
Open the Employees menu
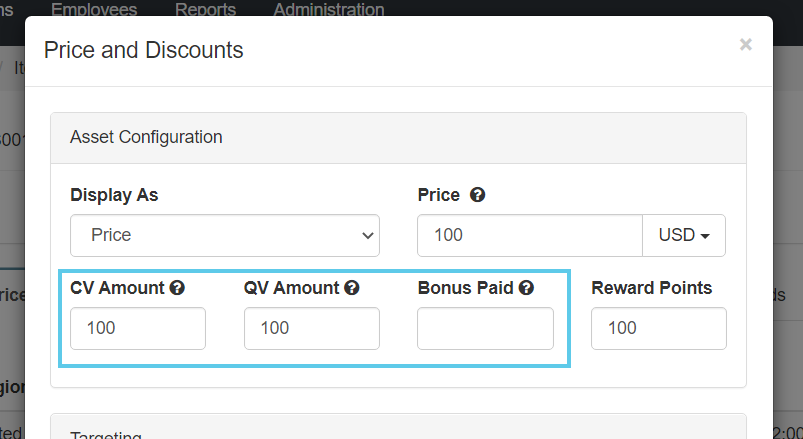point(94,10)
